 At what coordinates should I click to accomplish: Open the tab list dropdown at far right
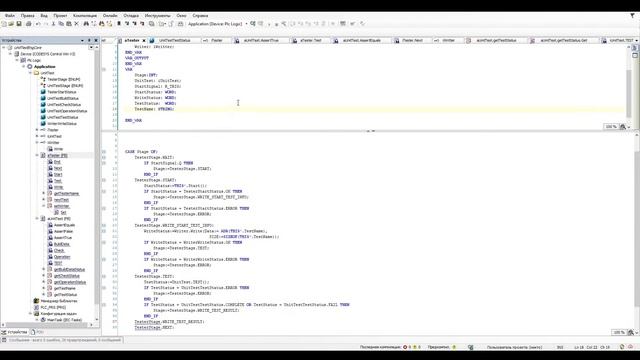pyautogui.click(x=637, y=40)
